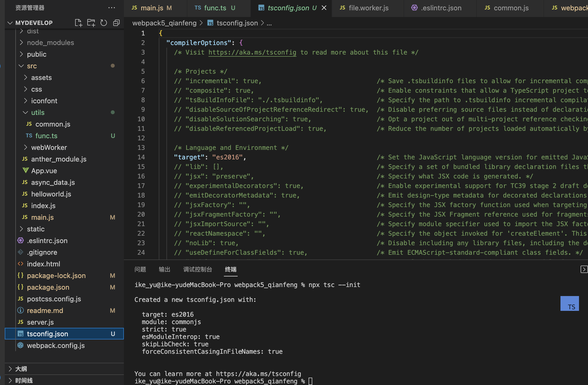Open the 调试控制台 debug console tab

coord(197,269)
